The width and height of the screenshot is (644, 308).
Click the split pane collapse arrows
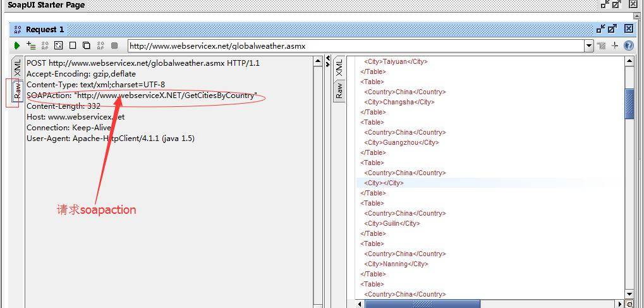[x=328, y=61]
